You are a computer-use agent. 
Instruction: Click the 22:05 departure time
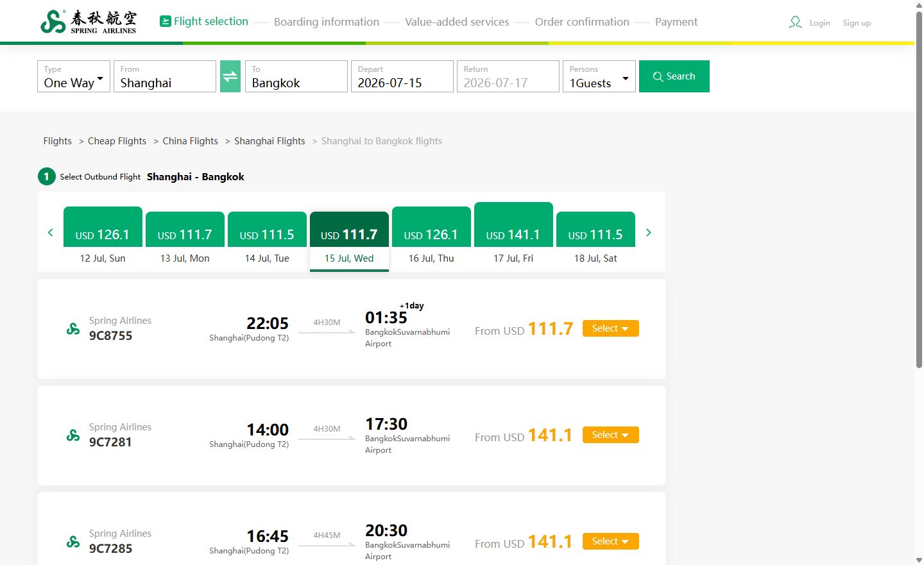(x=268, y=323)
